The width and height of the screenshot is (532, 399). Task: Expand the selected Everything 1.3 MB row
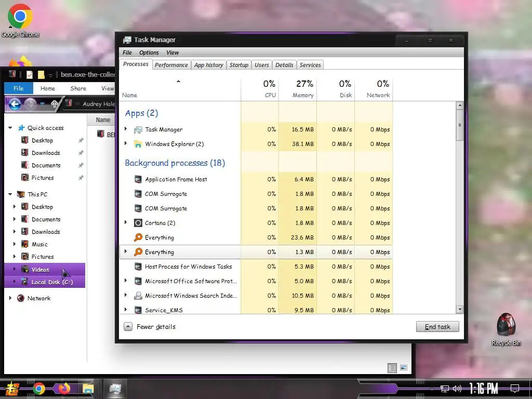126,251
